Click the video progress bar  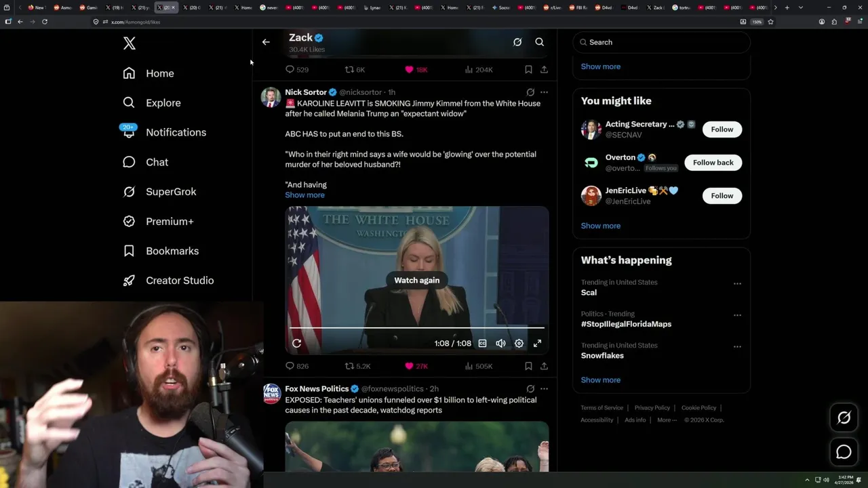pyautogui.click(x=417, y=328)
